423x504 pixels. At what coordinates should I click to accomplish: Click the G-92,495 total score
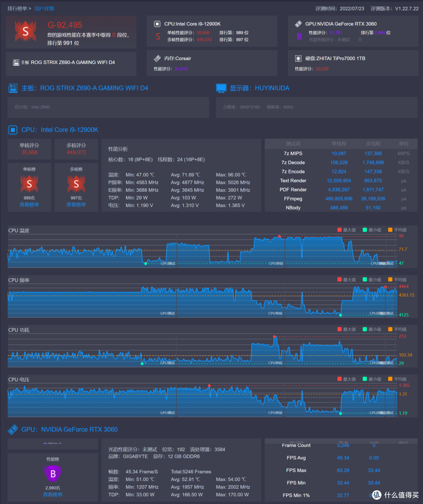click(x=65, y=25)
